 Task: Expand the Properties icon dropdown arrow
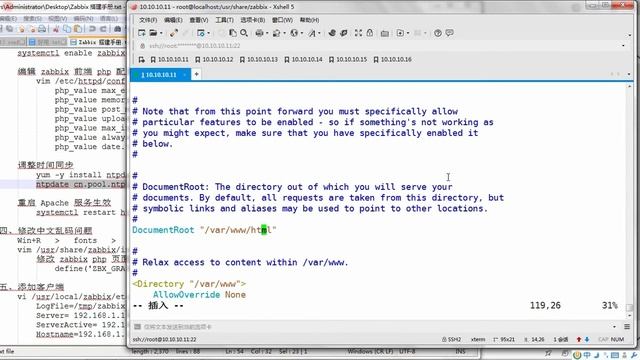(208, 33)
